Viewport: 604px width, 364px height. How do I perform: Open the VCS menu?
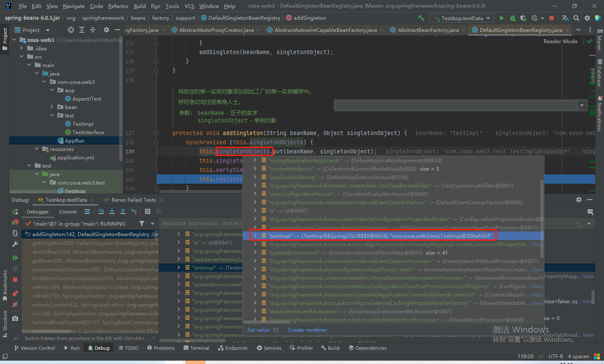pos(189,6)
